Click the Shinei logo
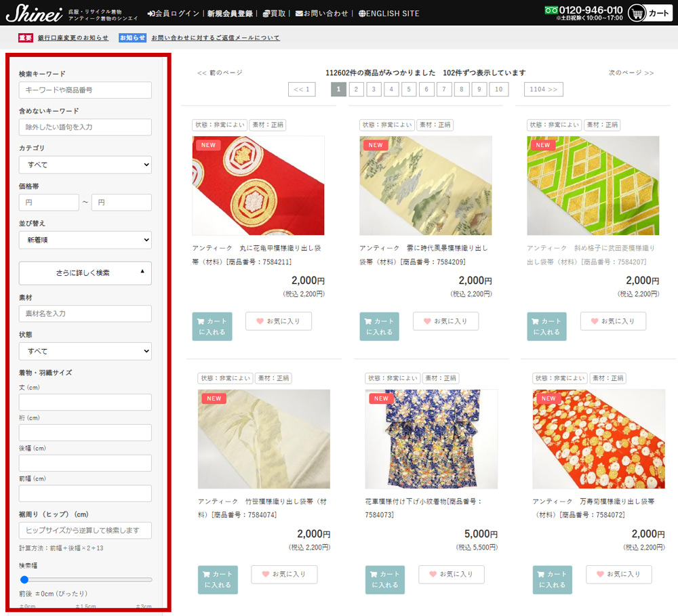This screenshot has height=616, width=678. [34, 13]
